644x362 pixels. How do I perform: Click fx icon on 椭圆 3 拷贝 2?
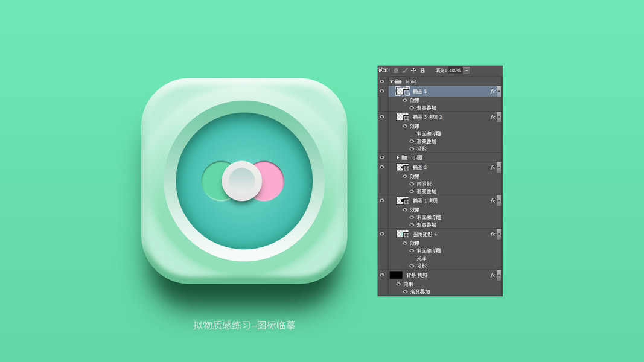click(493, 117)
